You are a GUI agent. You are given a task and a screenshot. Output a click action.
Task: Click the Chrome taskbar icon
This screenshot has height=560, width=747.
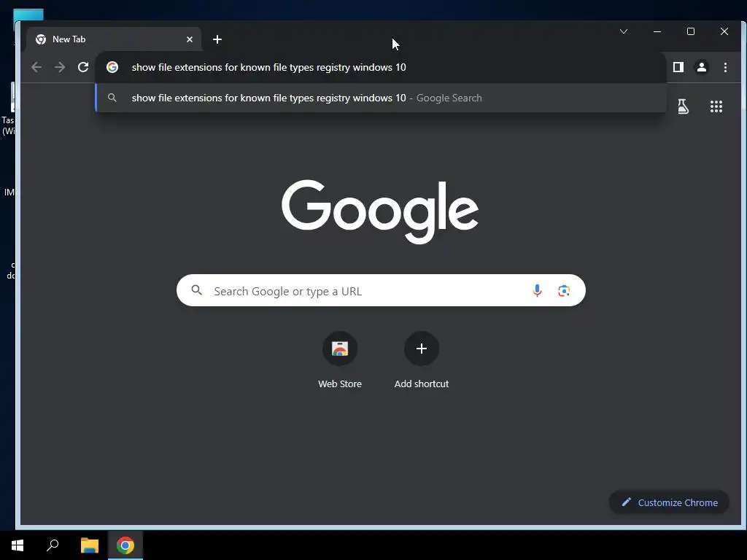tap(125, 545)
